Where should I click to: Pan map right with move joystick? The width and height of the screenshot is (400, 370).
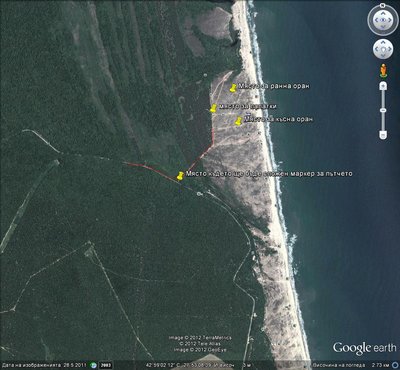[x=389, y=49]
